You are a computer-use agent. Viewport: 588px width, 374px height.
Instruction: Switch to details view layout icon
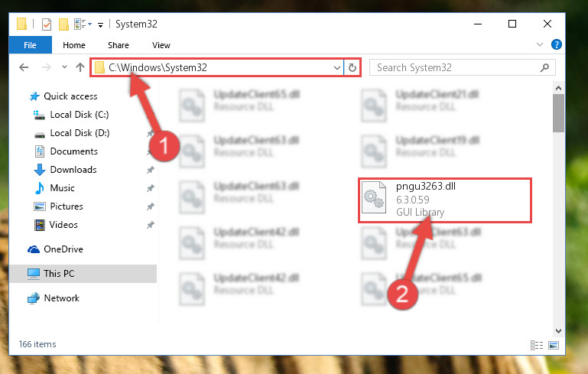[537, 345]
